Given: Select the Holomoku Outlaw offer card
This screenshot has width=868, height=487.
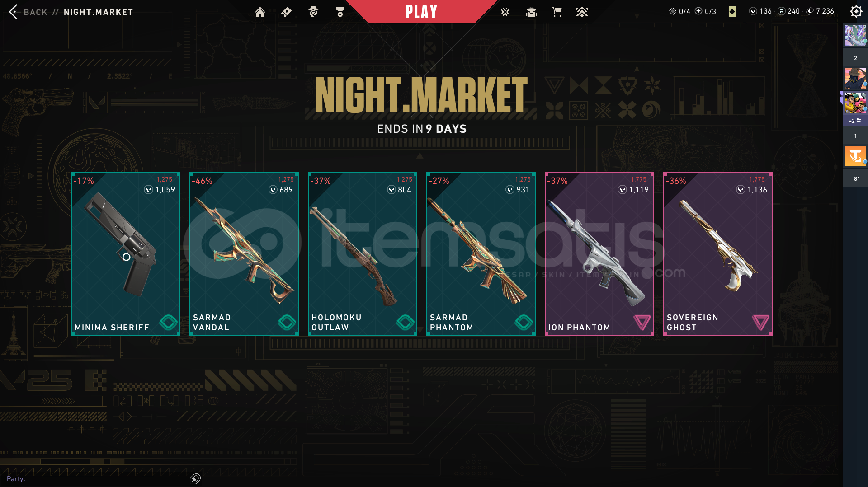Looking at the screenshot, I should 363,254.
